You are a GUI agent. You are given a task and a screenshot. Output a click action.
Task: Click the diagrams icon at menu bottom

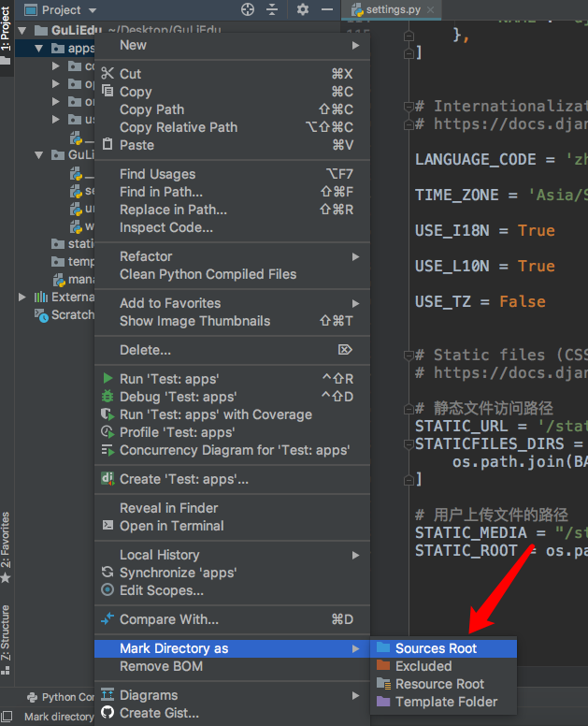click(x=108, y=694)
